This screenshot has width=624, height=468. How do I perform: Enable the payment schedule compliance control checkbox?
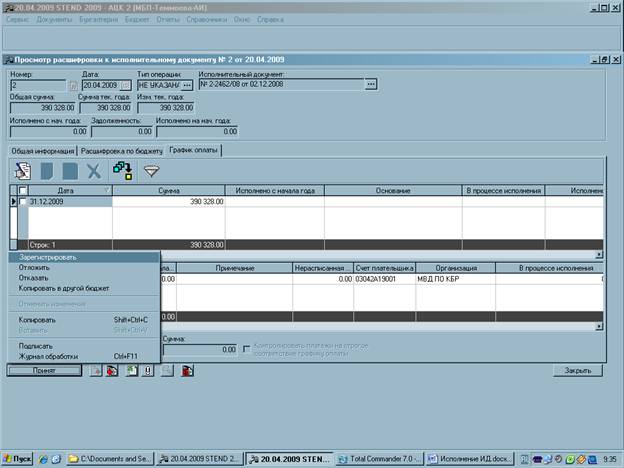247,349
